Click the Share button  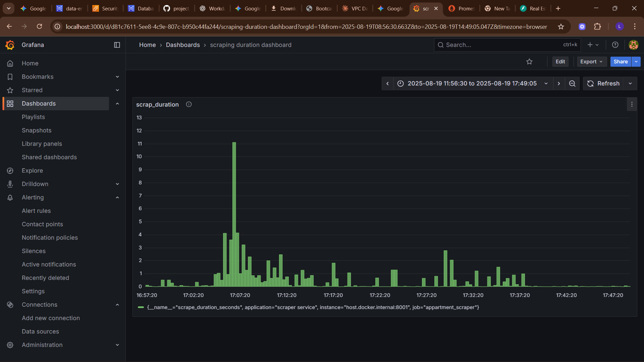(x=621, y=62)
